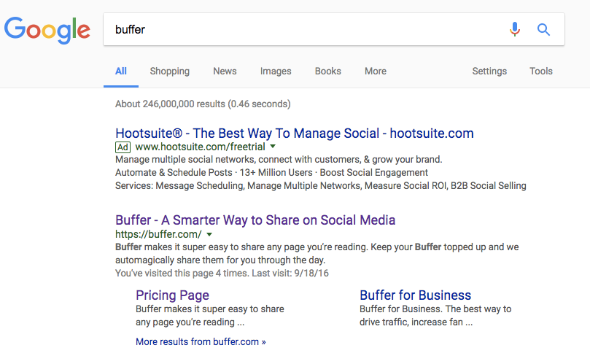
Task: Open the Pricing Page sitelink
Action: [172, 295]
